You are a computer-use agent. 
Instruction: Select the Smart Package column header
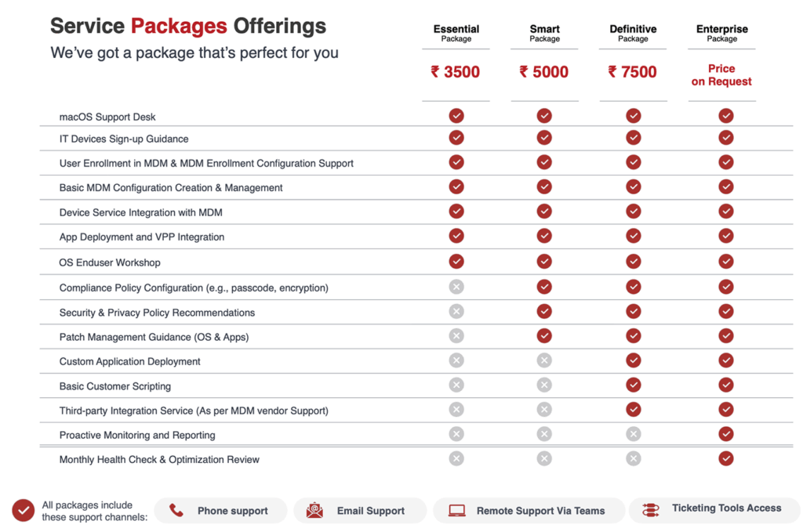pyautogui.click(x=544, y=33)
